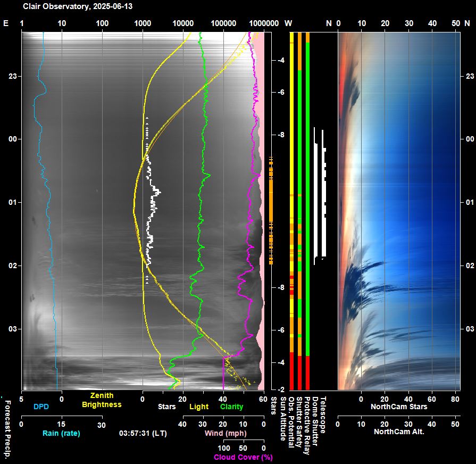476x464 pixels.
Task: Select the green Clarity legend label
Action: pyautogui.click(x=231, y=407)
